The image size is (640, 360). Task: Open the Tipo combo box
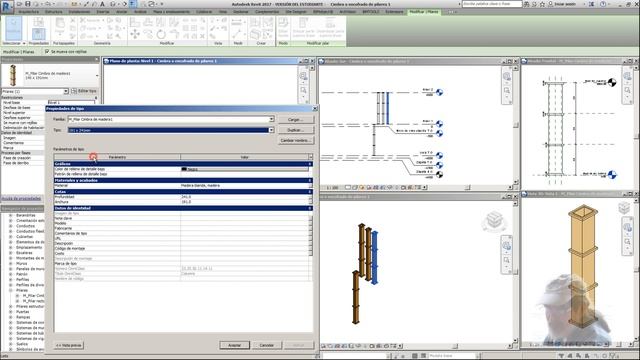coord(171,130)
